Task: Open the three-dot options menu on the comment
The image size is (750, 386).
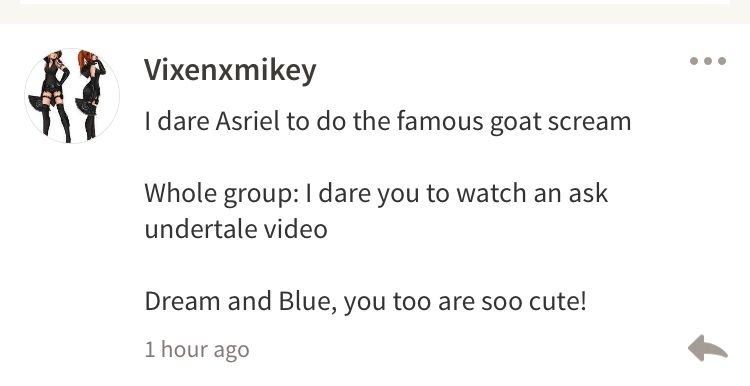Action: click(708, 61)
